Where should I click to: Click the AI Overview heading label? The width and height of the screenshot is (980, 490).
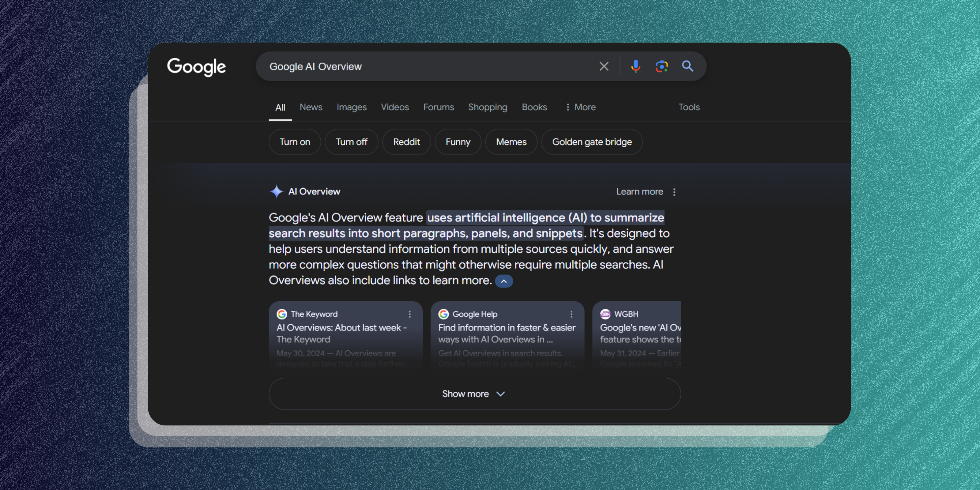pyautogui.click(x=314, y=191)
